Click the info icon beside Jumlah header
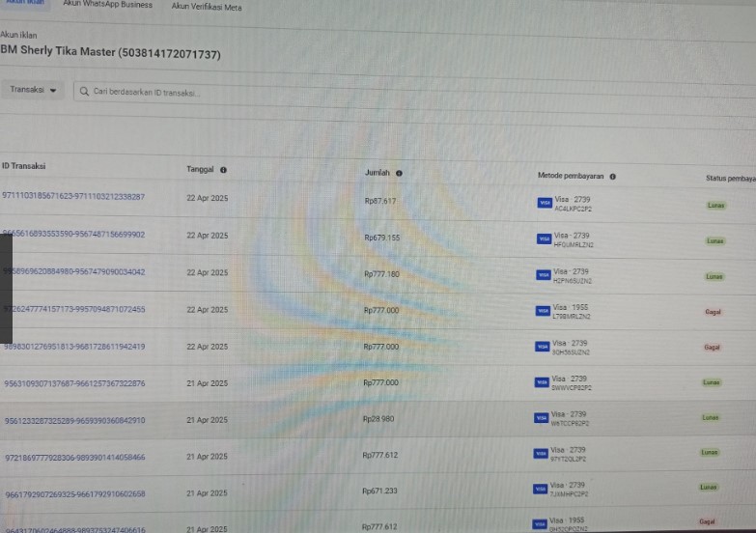Viewport: 756px width, 533px height. 399,174
